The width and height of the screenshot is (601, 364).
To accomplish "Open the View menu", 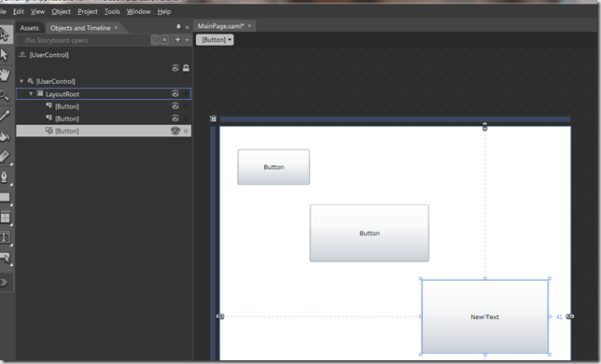I will (x=37, y=11).
